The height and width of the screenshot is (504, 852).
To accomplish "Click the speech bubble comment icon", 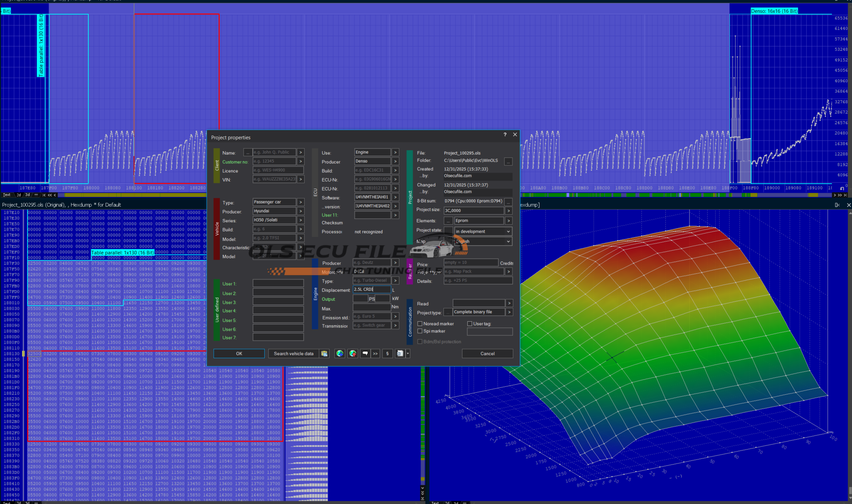I will (365, 354).
